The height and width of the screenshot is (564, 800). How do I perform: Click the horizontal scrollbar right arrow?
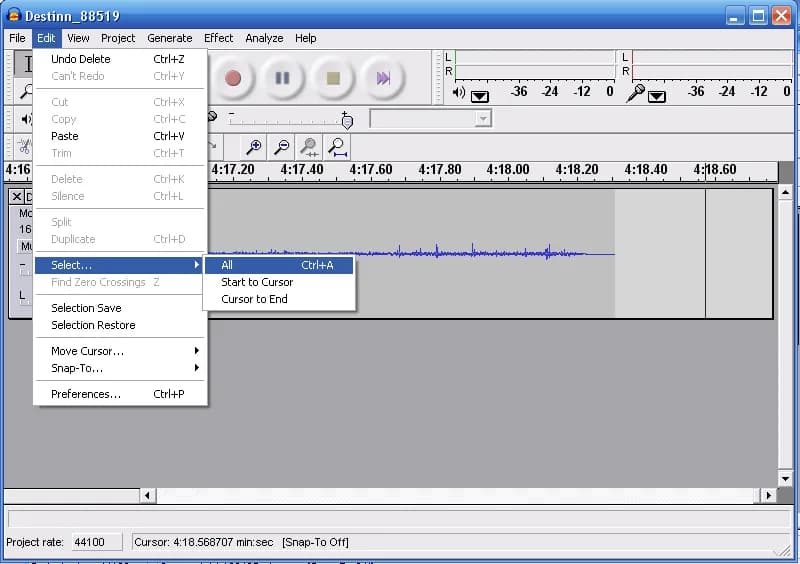pos(769,495)
